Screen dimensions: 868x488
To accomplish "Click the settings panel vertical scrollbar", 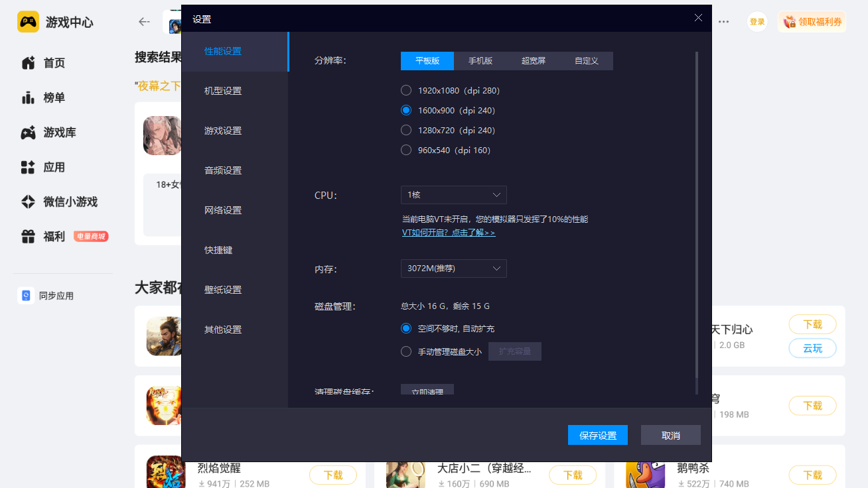I will tap(696, 219).
